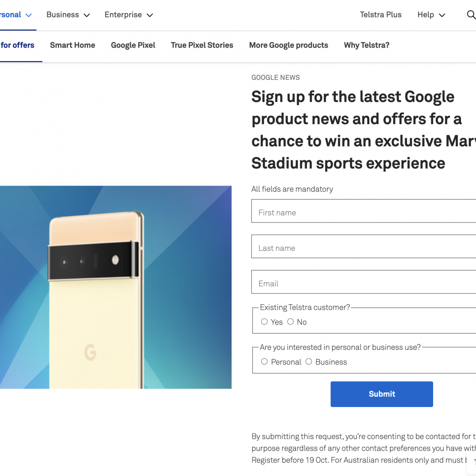
Task: Select Yes for existing Telstra customer
Action: point(265,322)
